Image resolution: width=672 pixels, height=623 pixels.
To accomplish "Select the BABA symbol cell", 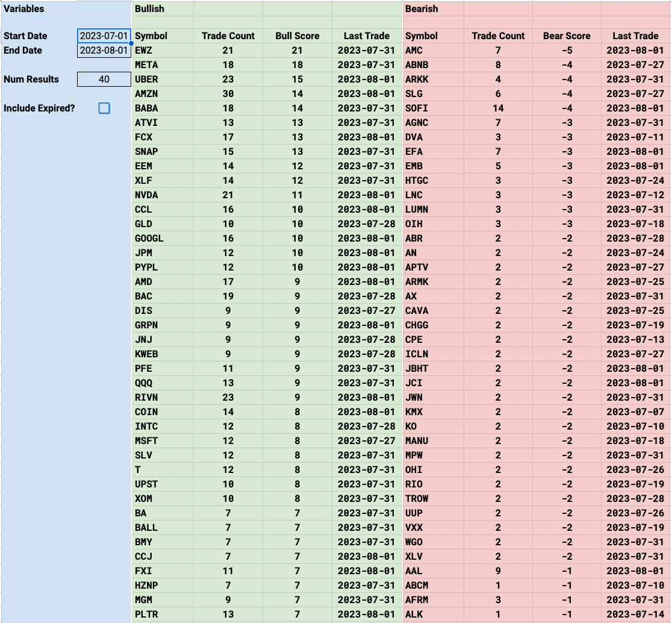I will click(x=163, y=108).
